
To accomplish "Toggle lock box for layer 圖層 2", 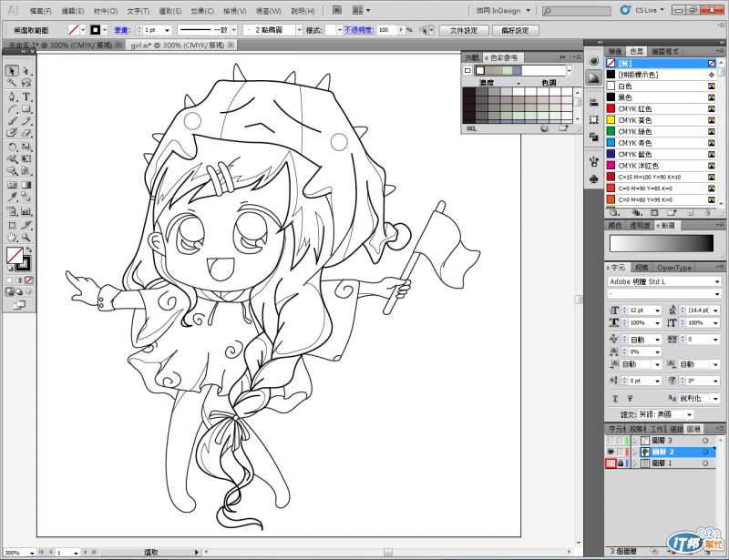I will (621, 452).
